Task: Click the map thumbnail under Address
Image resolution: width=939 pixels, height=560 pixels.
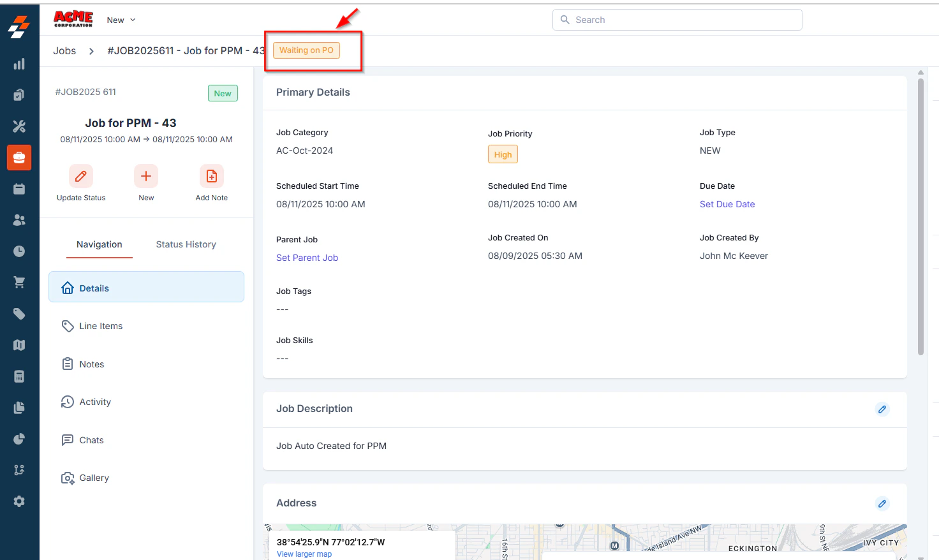Action: tap(585, 542)
